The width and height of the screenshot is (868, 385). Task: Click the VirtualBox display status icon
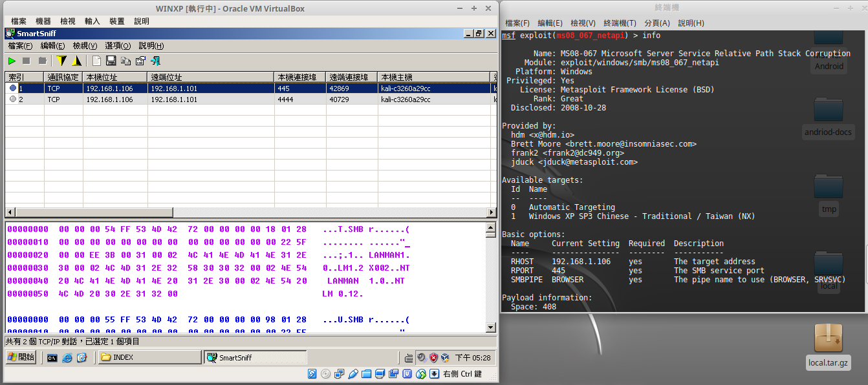click(x=380, y=373)
